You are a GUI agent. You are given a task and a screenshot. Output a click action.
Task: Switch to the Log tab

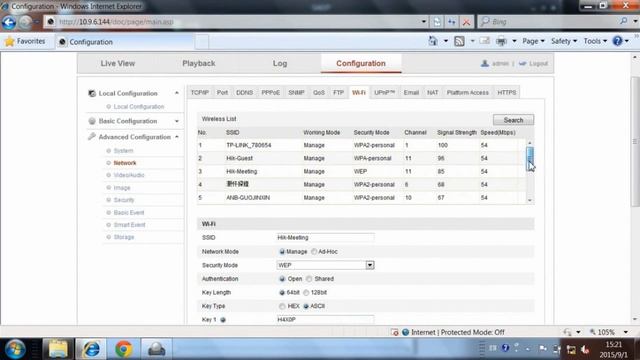(280, 64)
